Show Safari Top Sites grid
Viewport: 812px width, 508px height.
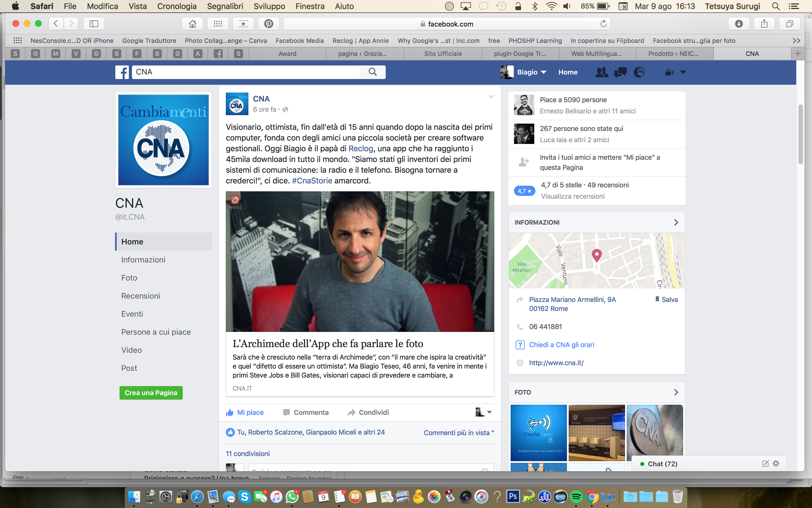pyautogui.click(x=218, y=24)
